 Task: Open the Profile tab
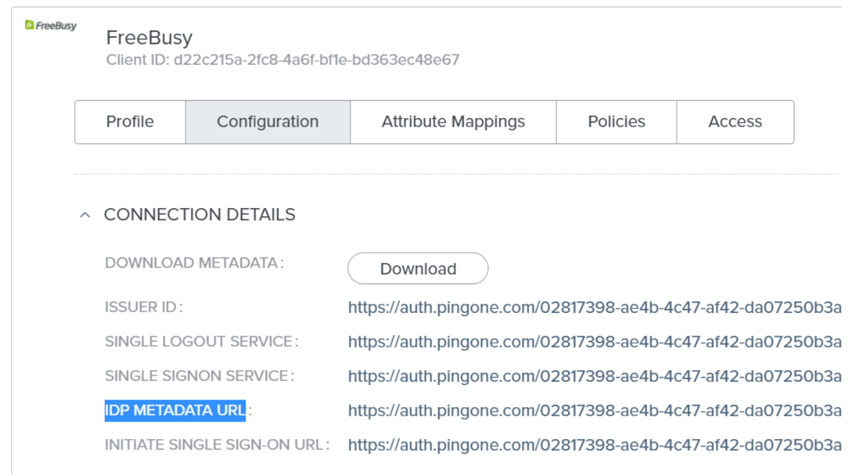(x=130, y=122)
